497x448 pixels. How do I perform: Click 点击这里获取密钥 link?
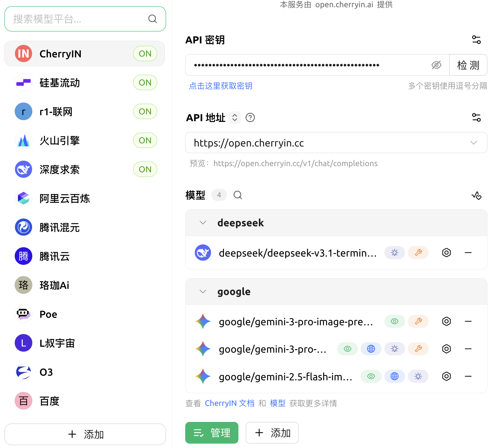pos(221,86)
